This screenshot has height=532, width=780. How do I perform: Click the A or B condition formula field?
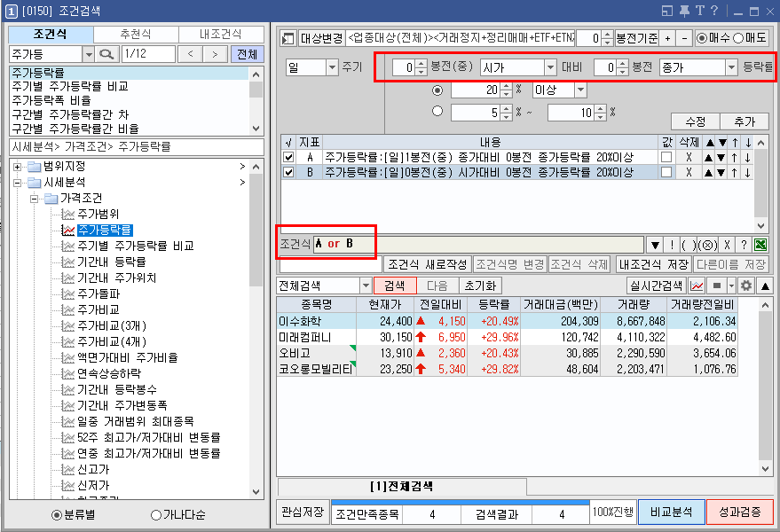pos(478,244)
